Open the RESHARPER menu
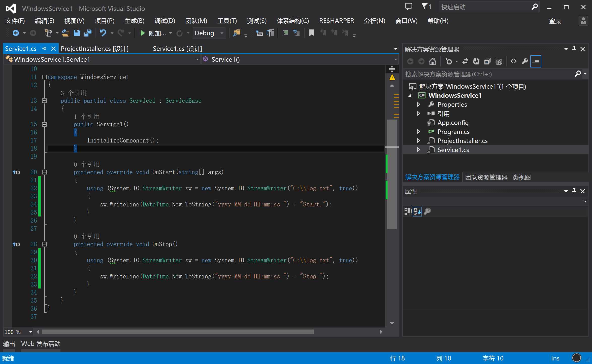This screenshot has height=364, width=592. tap(336, 21)
